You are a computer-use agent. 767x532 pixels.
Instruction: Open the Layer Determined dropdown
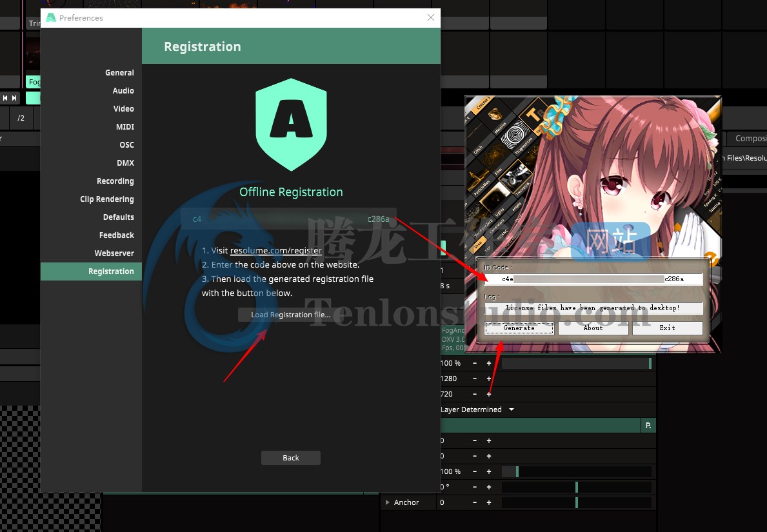coord(477,409)
